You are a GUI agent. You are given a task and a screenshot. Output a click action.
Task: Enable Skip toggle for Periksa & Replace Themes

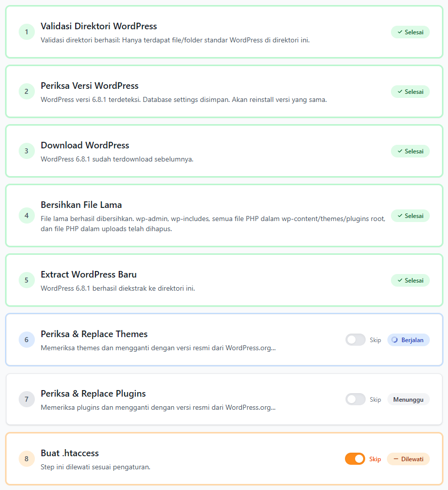(356, 340)
